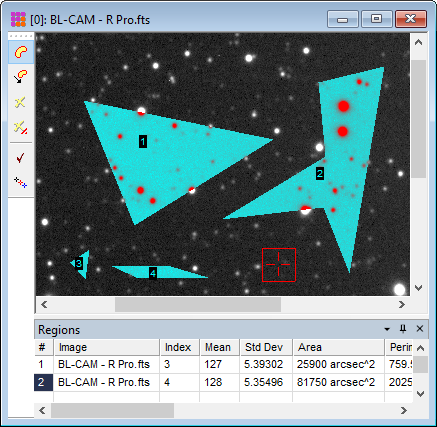Viewport: 437px width, 427px height.
Task: Sort by the Std Dev column header
Action: [x=266, y=347]
